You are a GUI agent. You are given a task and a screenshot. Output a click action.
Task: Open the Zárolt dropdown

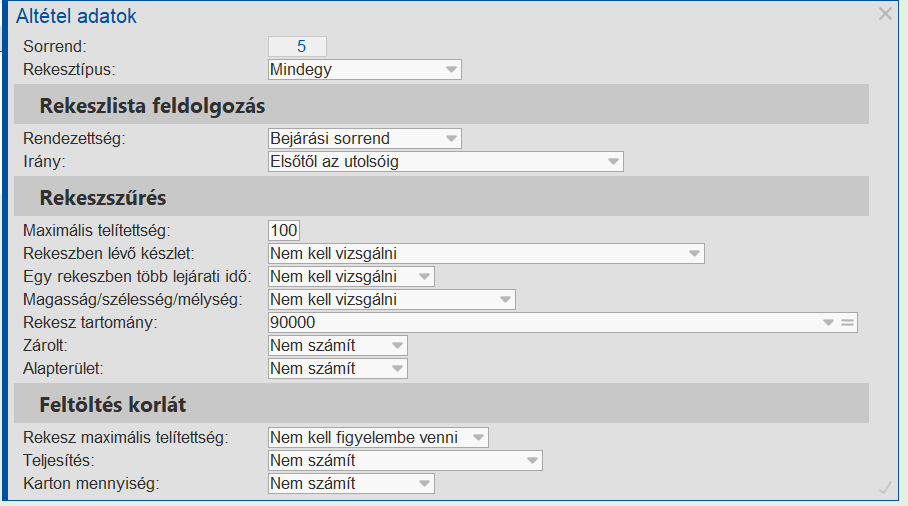click(x=397, y=346)
